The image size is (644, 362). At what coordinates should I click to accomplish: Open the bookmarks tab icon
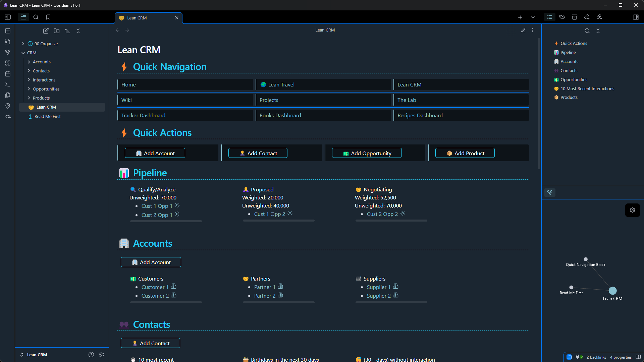48,17
